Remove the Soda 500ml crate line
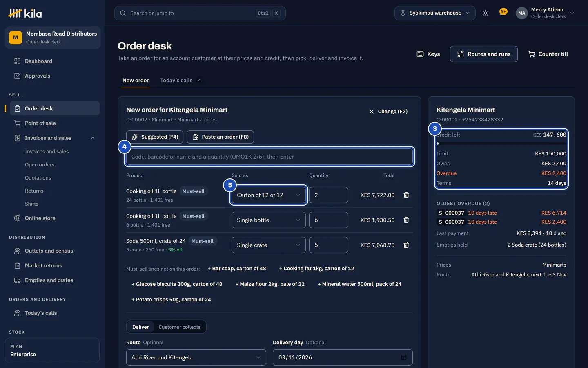588x368 pixels. coord(406,245)
